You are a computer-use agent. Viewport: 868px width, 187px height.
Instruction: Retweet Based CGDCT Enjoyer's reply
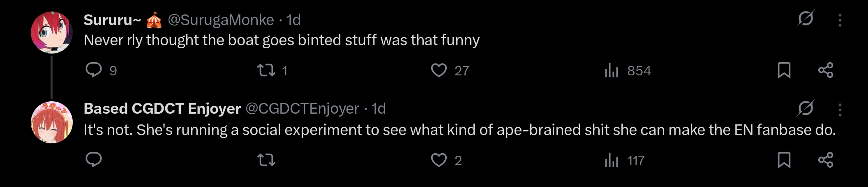click(266, 160)
